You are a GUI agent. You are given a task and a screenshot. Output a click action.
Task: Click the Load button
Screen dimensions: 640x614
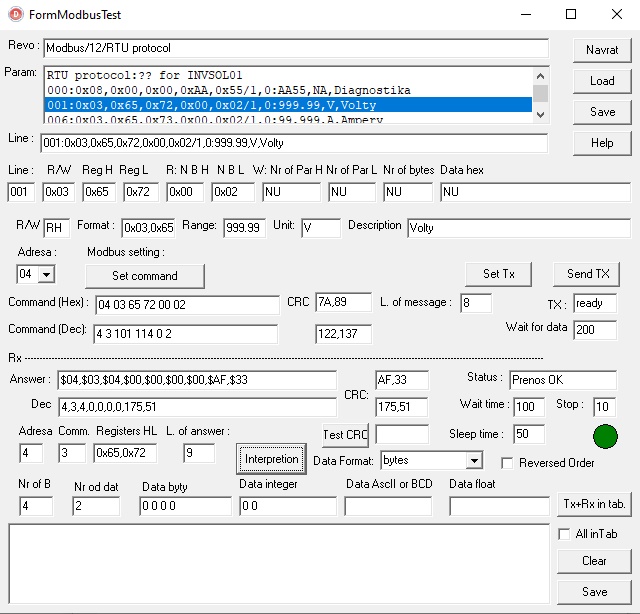pos(602,81)
